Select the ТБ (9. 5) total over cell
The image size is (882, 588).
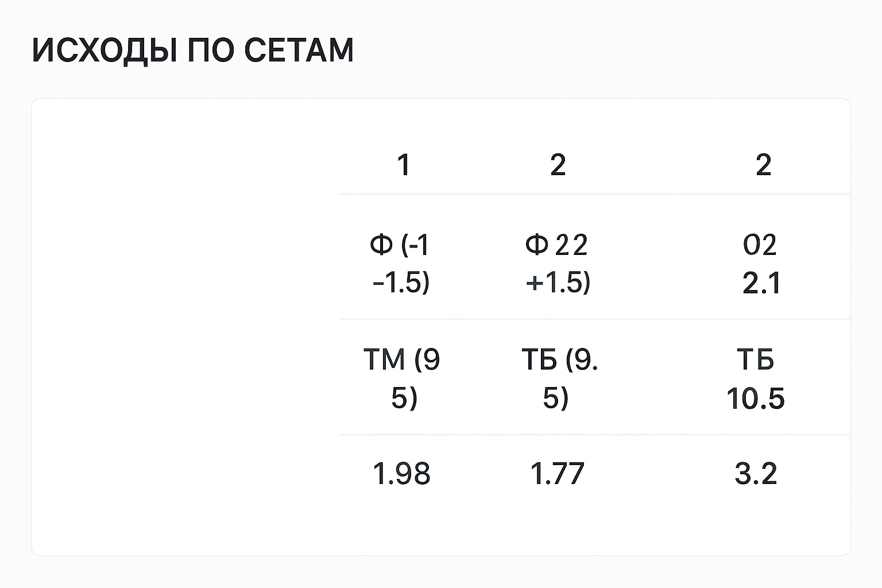coord(558,378)
